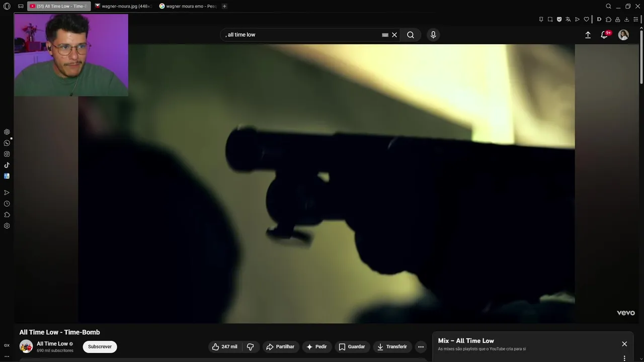Viewport: 644px width, 362px height.
Task: Open the workspaces/tab islands icon next to Opera logo
Action: (x=21, y=6)
